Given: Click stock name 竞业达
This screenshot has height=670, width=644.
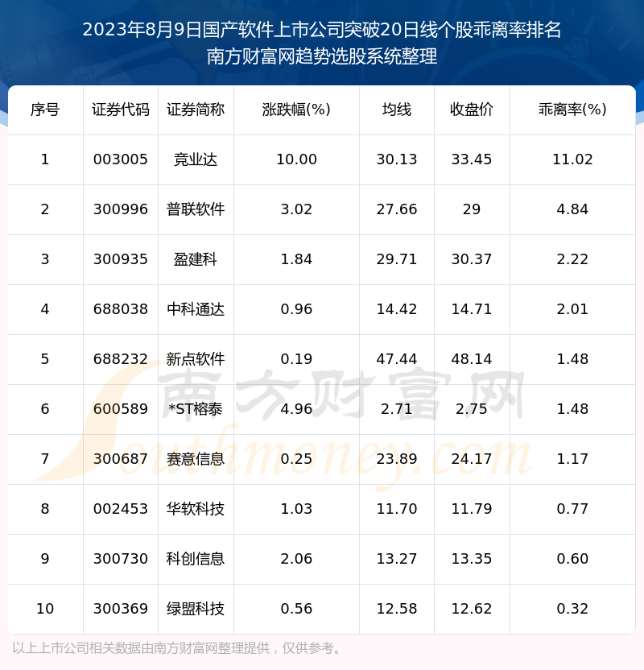Looking at the screenshot, I should click(x=196, y=159).
